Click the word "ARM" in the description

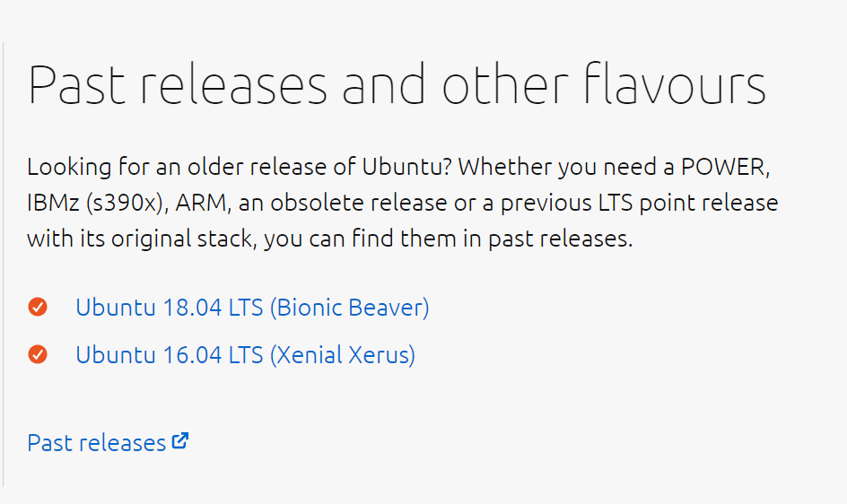click(x=204, y=204)
